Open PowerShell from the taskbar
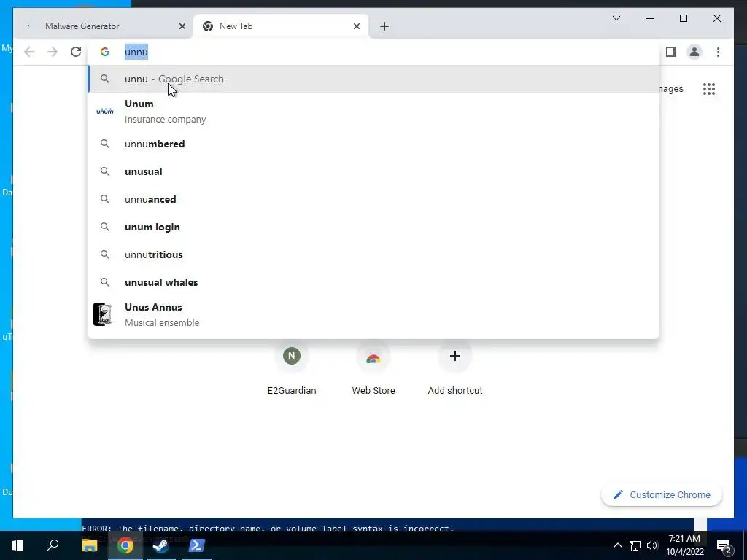Viewport: 747px width, 560px height. [197, 545]
